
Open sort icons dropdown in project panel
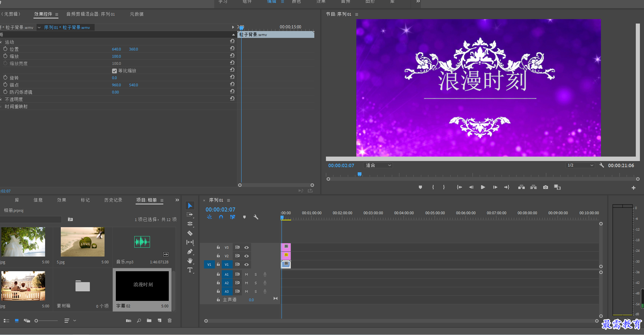coord(70,321)
